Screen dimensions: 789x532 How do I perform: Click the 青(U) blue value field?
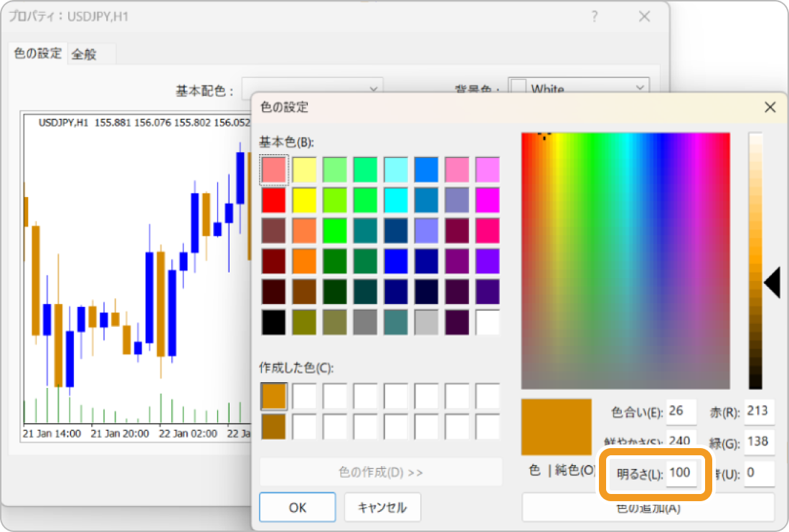click(x=760, y=473)
